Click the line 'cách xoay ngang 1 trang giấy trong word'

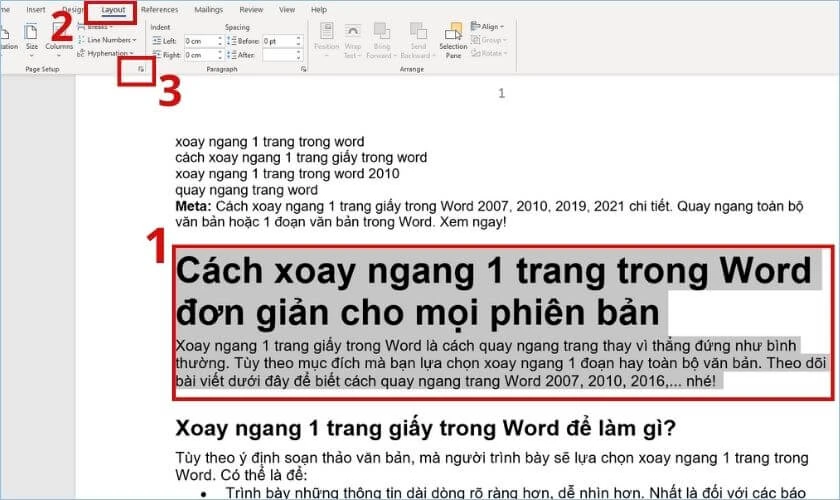pos(301,158)
